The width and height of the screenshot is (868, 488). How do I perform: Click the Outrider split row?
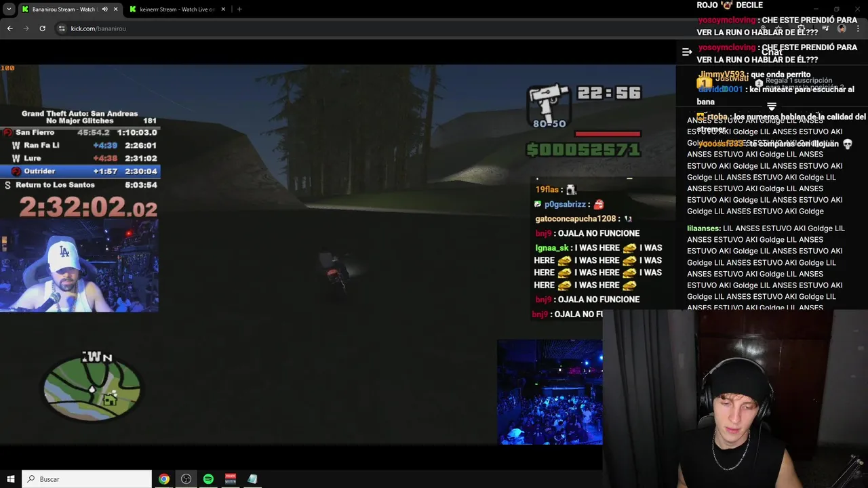click(x=80, y=171)
